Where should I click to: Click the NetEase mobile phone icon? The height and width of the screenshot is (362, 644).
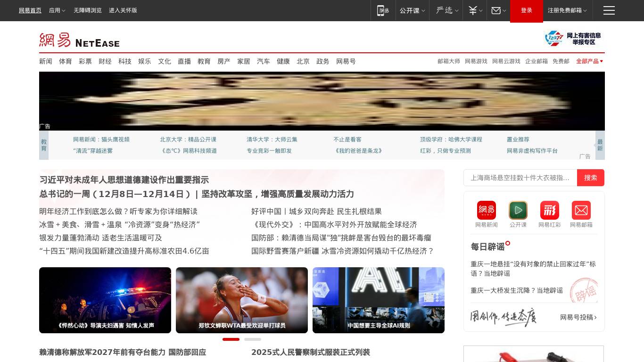point(383,10)
